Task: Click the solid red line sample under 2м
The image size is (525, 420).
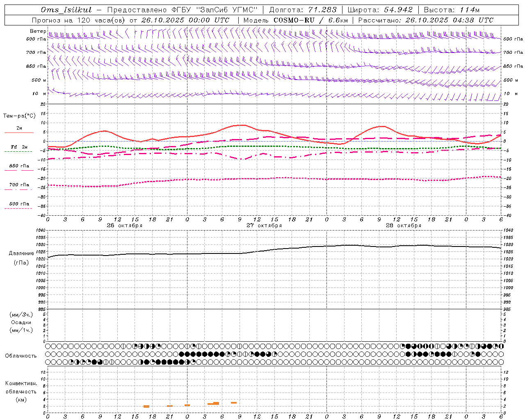Action: pyautogui.click(x=19, y=132)
